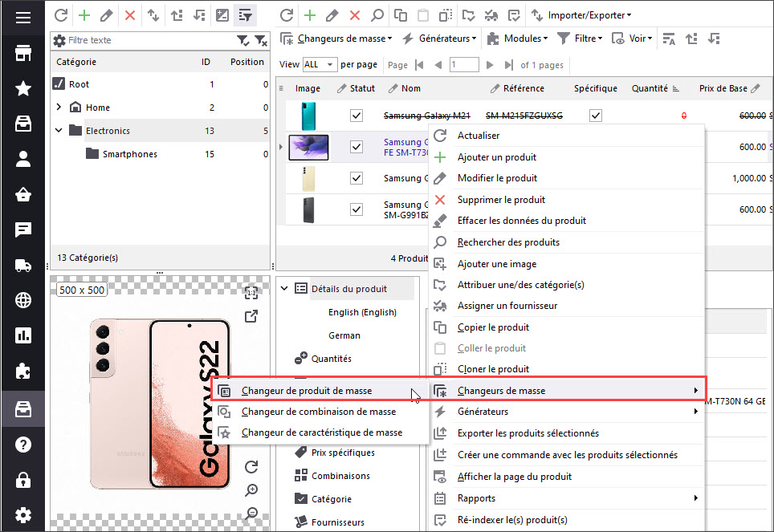Rotate the product image preview
The height and width of the screenshot is (532, 774).
[x=251, y=467]
